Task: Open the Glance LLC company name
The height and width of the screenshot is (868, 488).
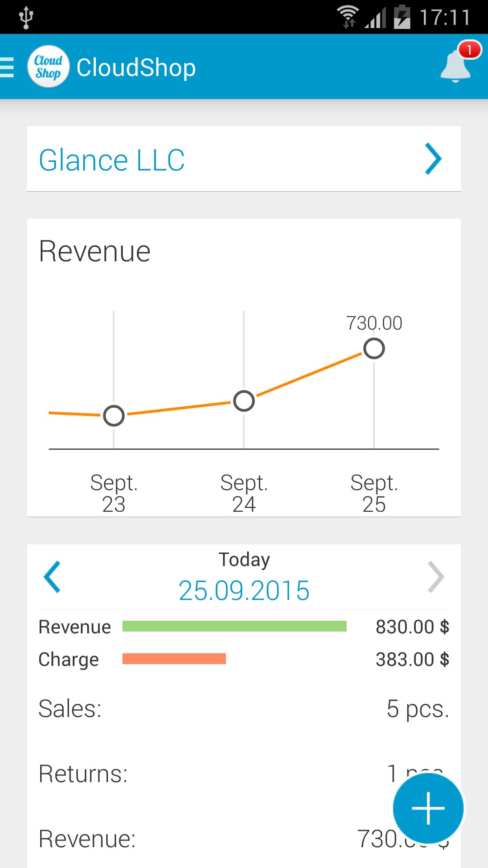Action: click(112, 160)
